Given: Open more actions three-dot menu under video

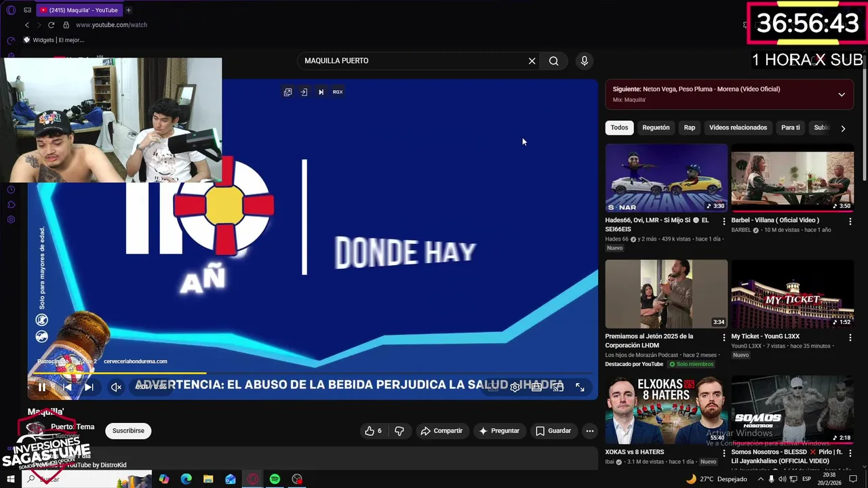Looking at the screenshot, I should point(590,431).
